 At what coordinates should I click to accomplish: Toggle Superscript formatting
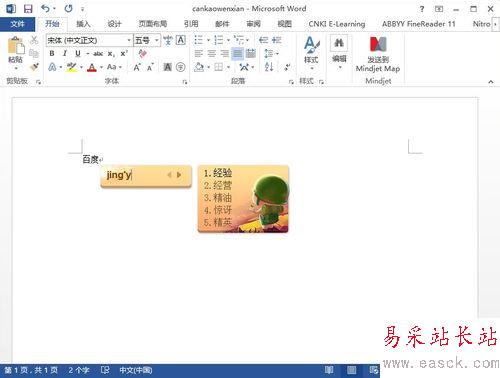(x=124, y=53)
